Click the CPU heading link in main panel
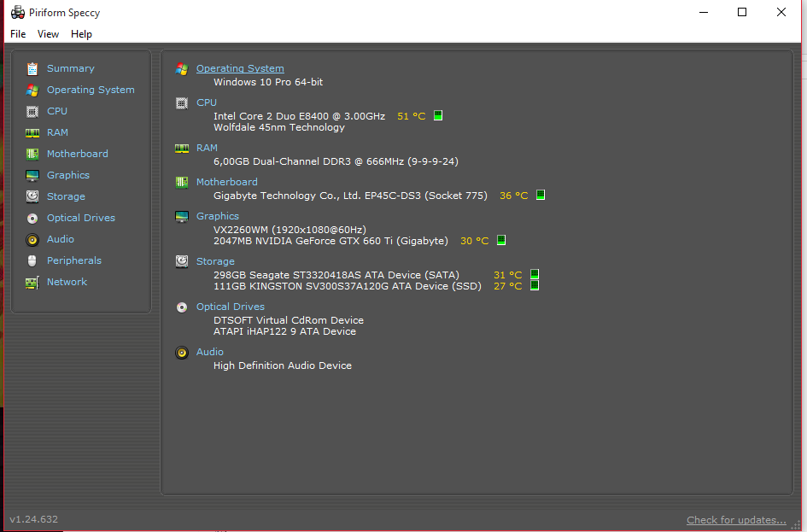The height and width of the screenshot is (532, 807). 207,102
